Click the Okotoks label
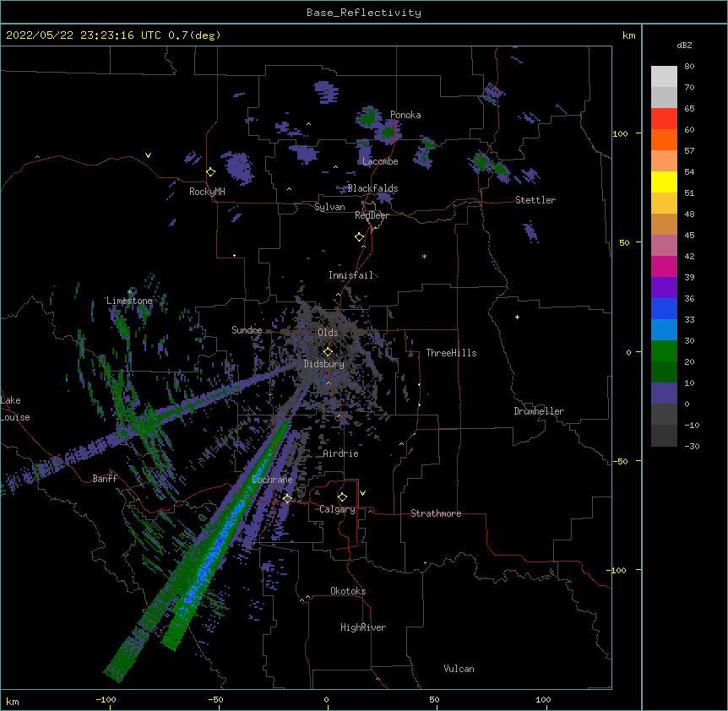Screen dimensions: 728x711 pyautogui.click(x=348, y=591)
